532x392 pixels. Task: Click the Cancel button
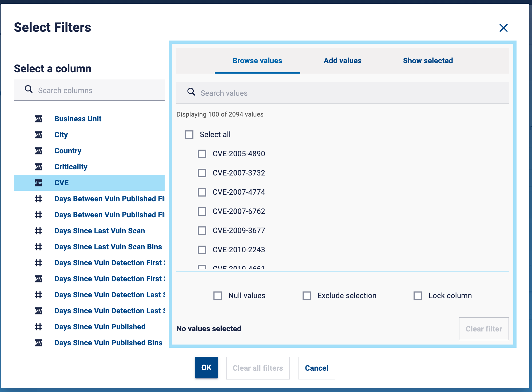tap(317, 368)
